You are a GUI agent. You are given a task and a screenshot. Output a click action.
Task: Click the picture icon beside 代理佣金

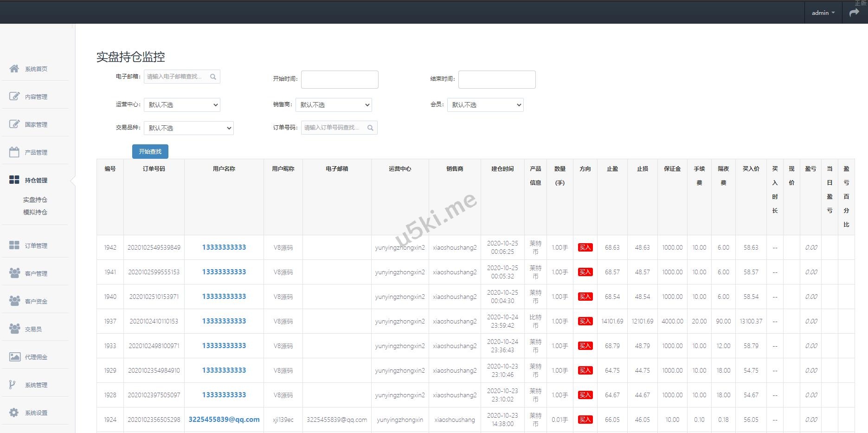(14, 357)
